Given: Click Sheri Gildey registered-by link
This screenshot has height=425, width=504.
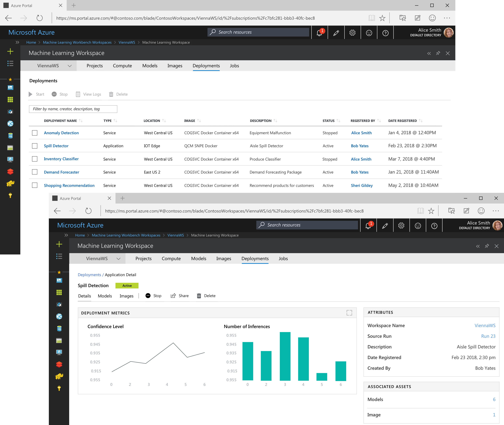Looking at the screenshot, I should click(x=362, y=185).
